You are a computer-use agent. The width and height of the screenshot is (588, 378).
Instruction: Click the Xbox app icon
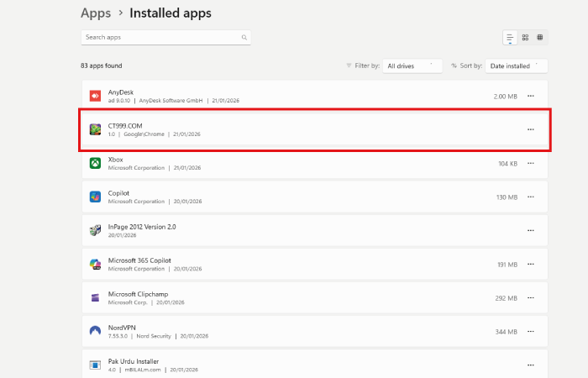tap(95, 163)
